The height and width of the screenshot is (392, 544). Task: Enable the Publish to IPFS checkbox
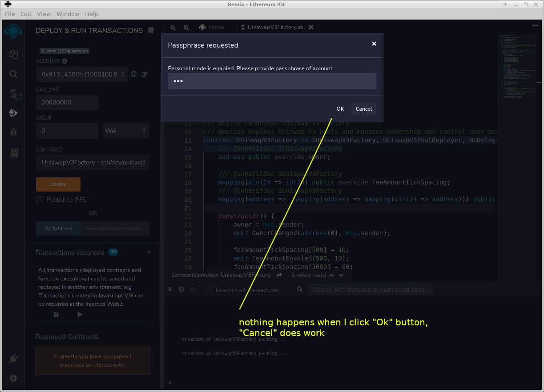[x=40, y=200]
